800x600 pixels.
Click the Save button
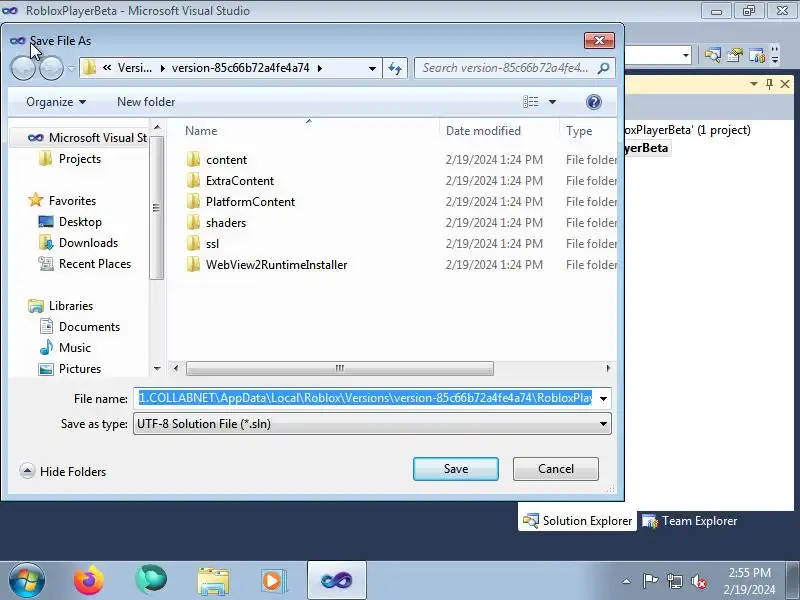pyautogui.click(x=456, y=469)
